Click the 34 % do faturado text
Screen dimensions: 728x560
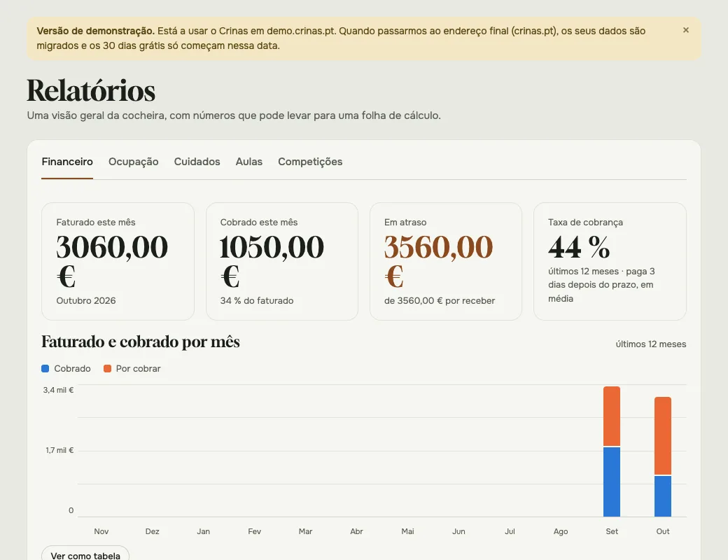tap(257, 301)
